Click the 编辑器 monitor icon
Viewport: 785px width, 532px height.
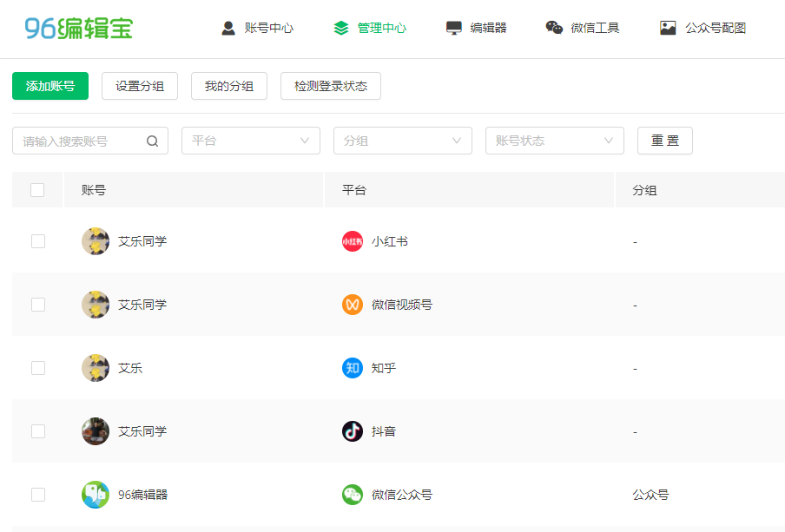click(453, 27)
